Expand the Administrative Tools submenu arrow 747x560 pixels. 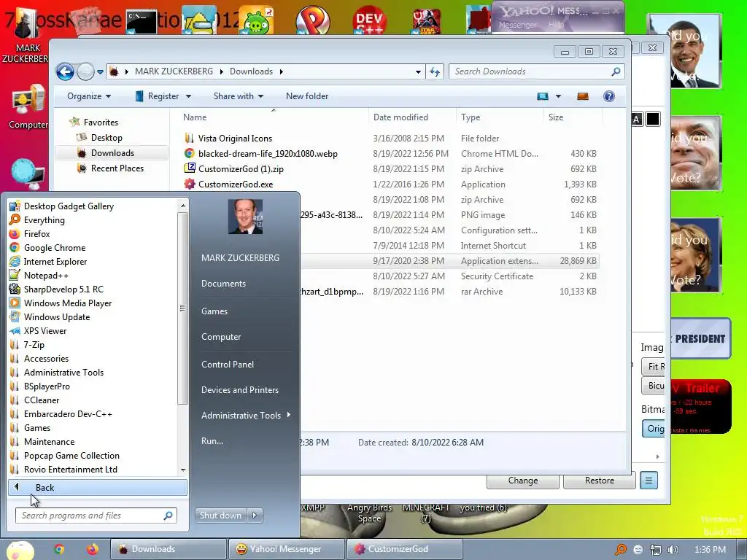point(289,415)
